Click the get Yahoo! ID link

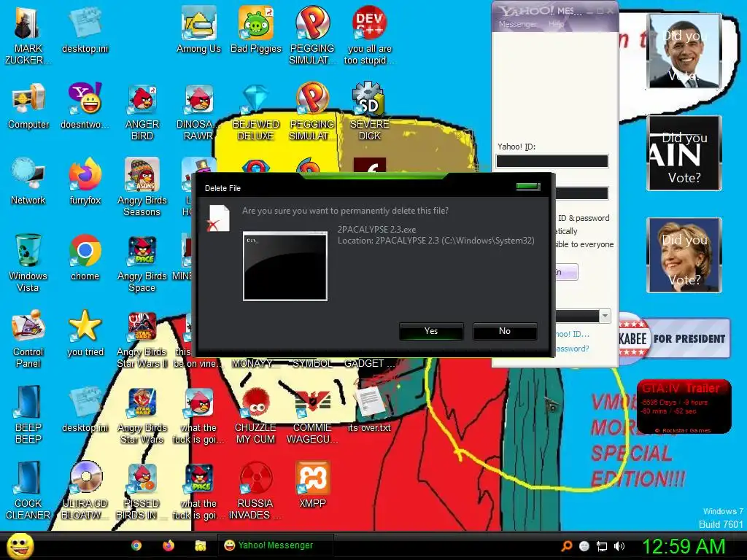tap(573, 334)
